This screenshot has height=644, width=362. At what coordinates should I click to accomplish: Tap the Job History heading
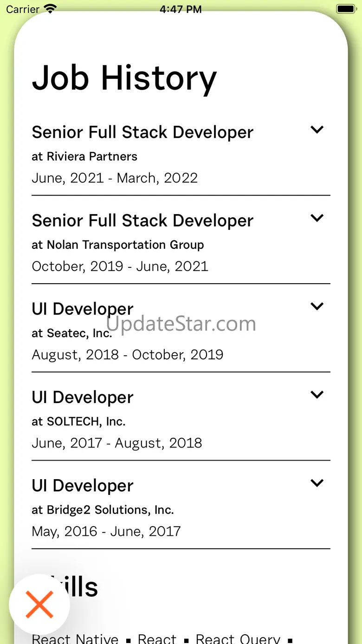[x=124, y=78]
